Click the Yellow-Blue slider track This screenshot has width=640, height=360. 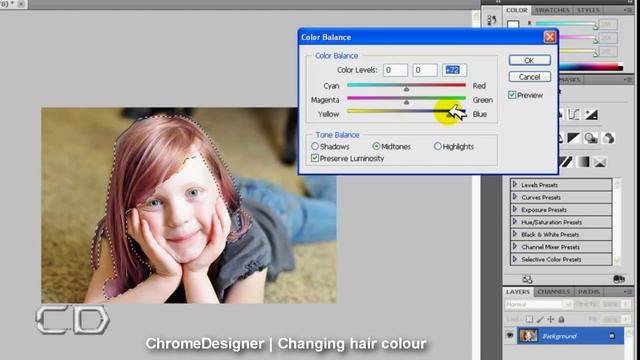(406, 111)
